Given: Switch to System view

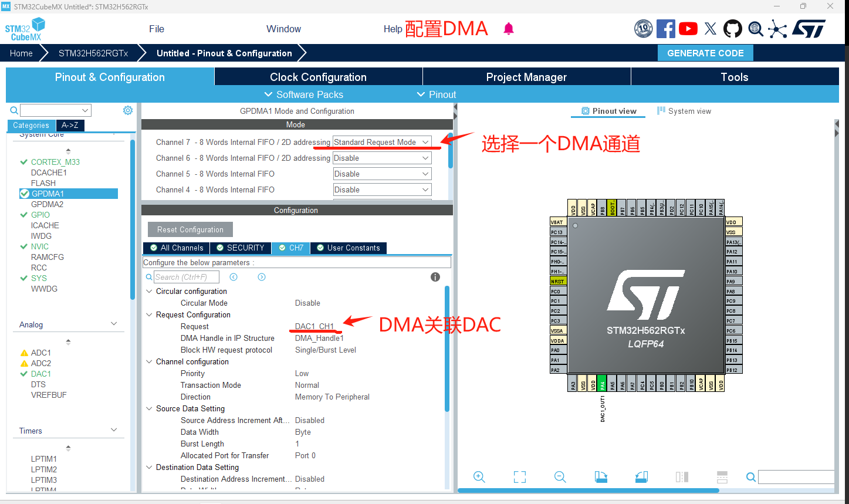Looking at the screenshot, I should tap(684, 111).
